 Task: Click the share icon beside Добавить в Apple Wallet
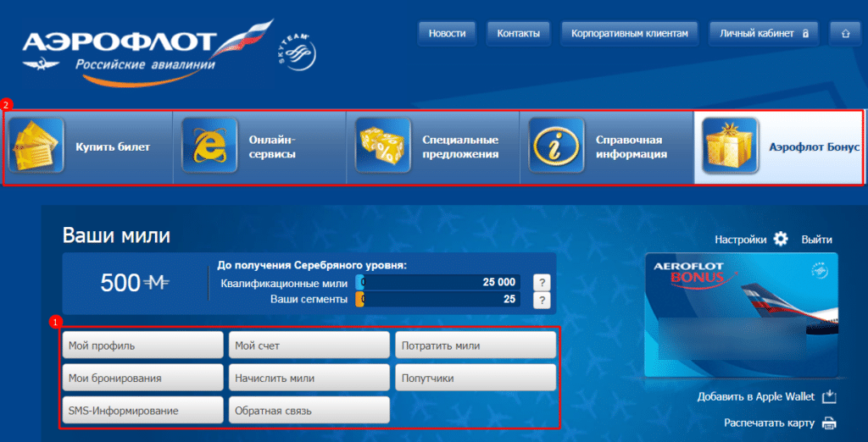[829, 396]
